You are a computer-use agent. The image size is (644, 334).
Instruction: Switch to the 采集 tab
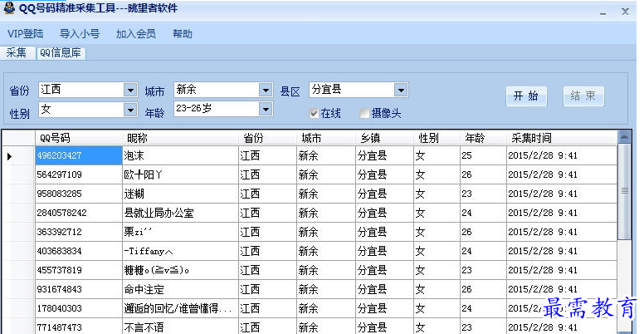click(x=17, y=52)
